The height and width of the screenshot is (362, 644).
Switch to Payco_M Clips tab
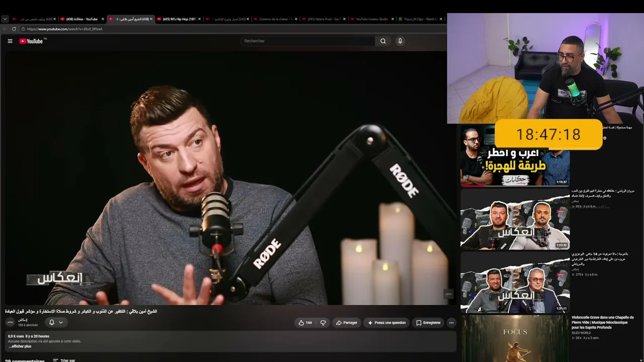click(420, 19)
